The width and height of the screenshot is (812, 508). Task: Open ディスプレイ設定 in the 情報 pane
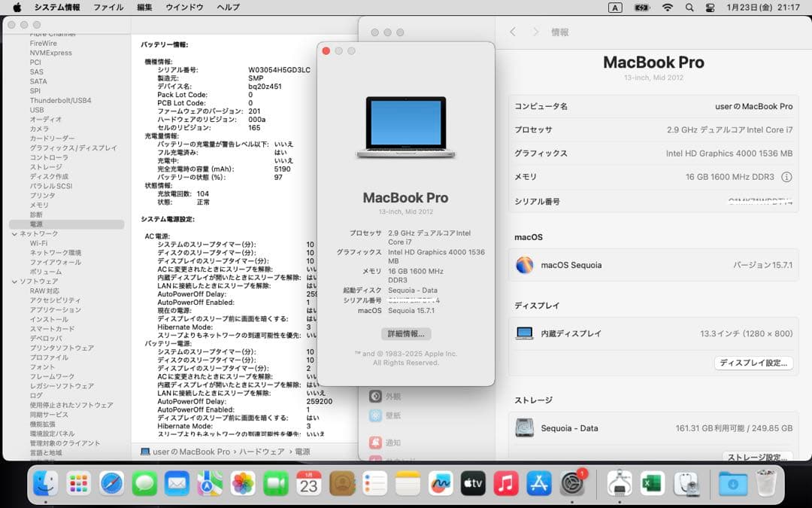(x=753, y=363)
